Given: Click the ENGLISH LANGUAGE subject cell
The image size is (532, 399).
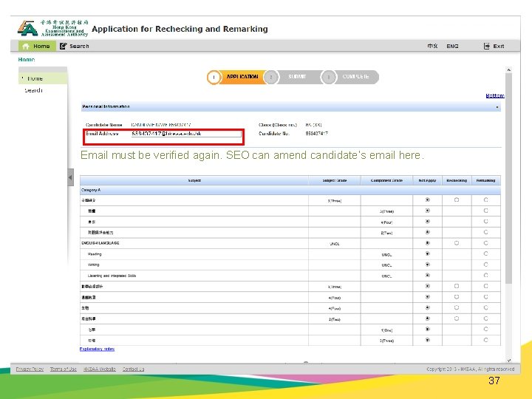Looking at the screenshot, I should pyautogui.click(x=194, y=243).
